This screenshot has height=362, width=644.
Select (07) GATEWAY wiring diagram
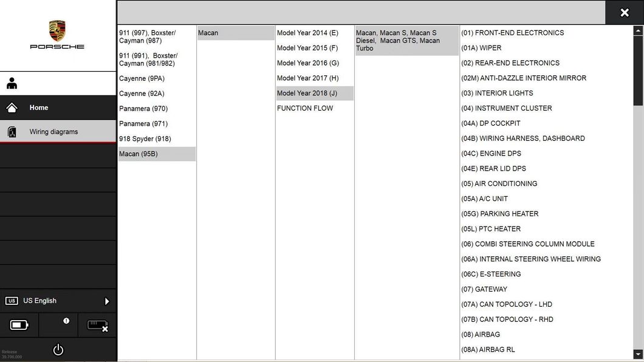point(484,290)
